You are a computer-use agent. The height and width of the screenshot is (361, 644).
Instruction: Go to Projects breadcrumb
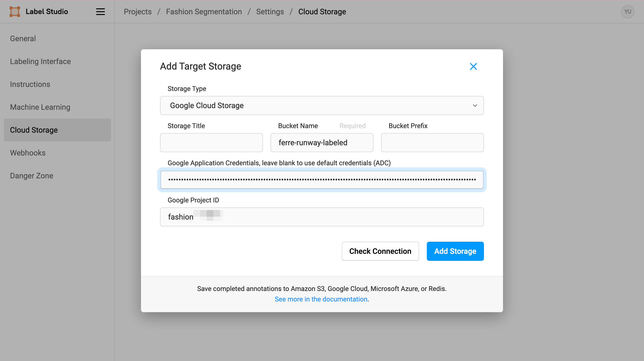coord(137,12)
